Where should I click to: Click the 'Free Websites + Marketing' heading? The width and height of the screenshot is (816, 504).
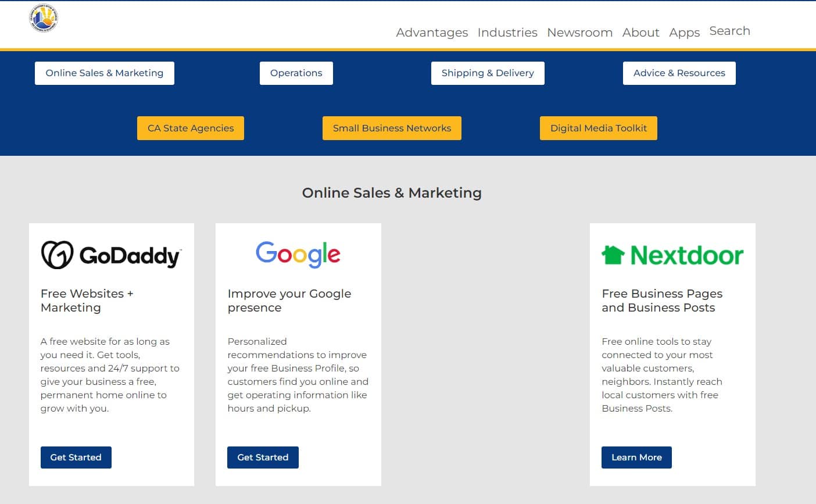[87, 301]
